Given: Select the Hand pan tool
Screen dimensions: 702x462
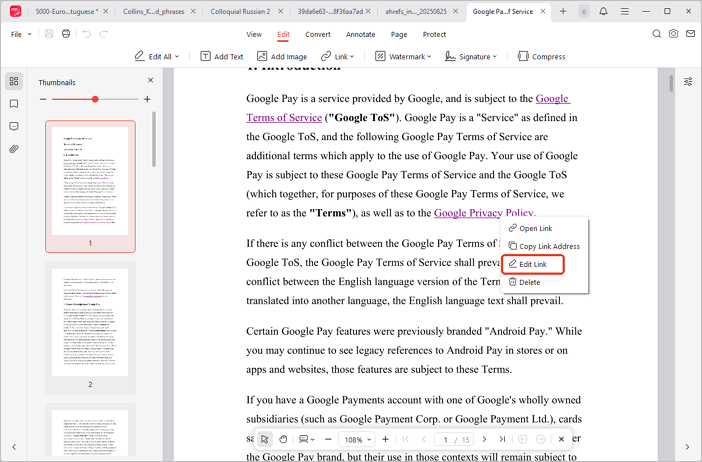Looking at the screenshot, I should pos(283,439).
